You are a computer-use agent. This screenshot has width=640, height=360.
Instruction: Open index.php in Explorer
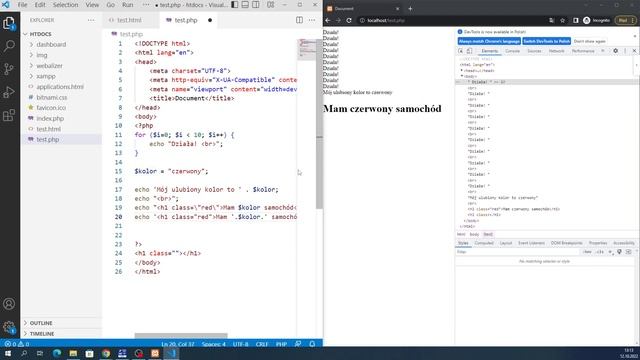[50, 118]
